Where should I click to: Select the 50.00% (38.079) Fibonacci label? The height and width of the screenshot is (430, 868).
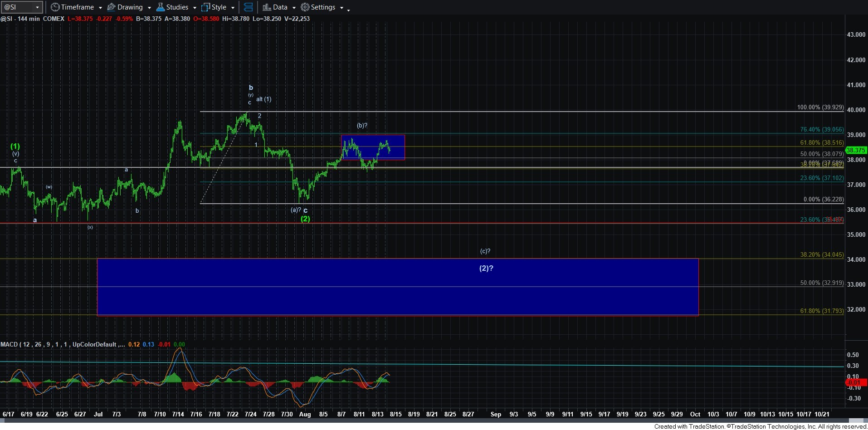pyautogui.click(x=822, y=154)
